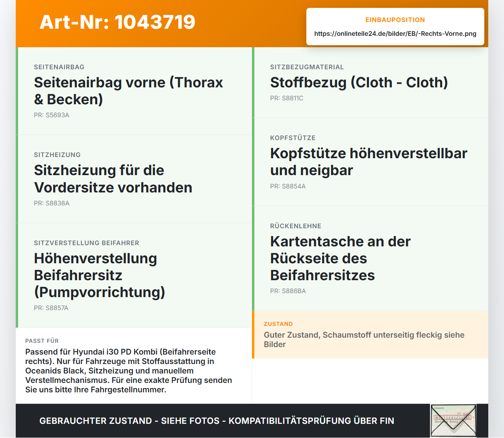The height and width of the screenshot is (438, 504).
Task: Click the Stoffbezug (Cloth - Cloth) title
Action: [359, 82]
